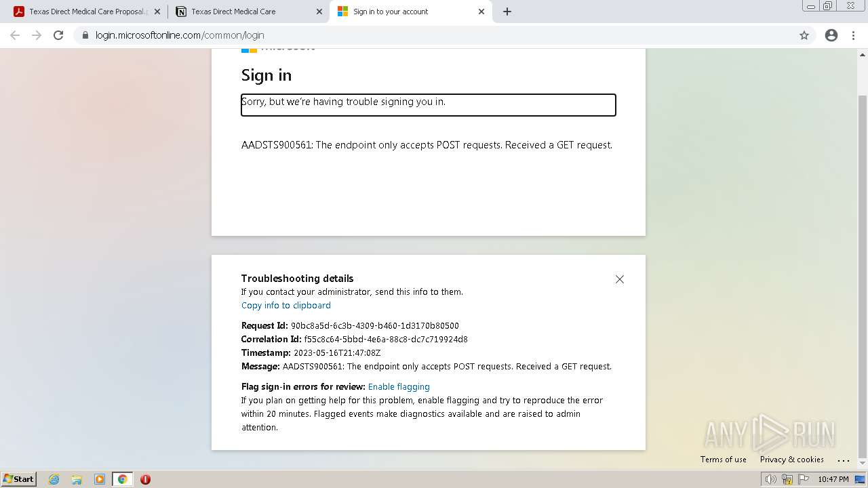Open the footer ellipsis more options
The height and width of the screenshot is (488, 868).
pyautogui.click(x=844, y=460)
